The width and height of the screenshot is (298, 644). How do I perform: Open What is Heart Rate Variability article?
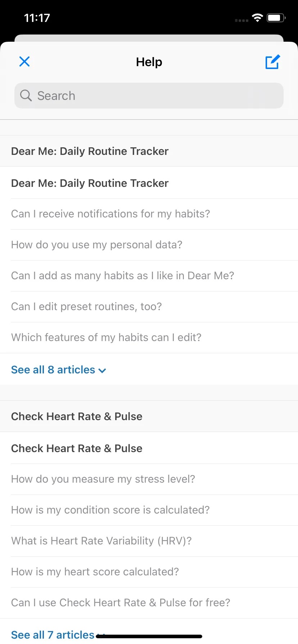point(149,541)
